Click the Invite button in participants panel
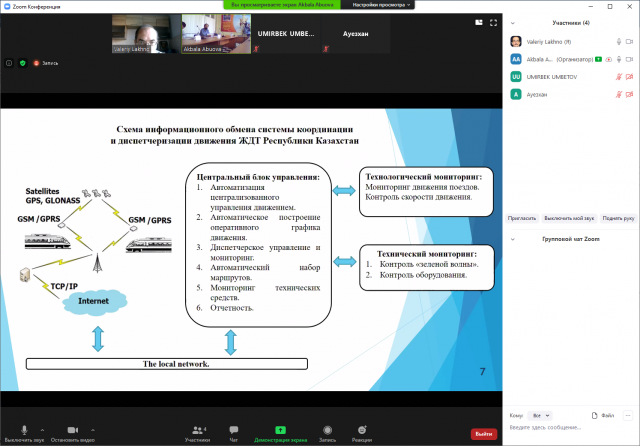The width and height of the screenshot is (640, 446). click(x=522, y=218)
